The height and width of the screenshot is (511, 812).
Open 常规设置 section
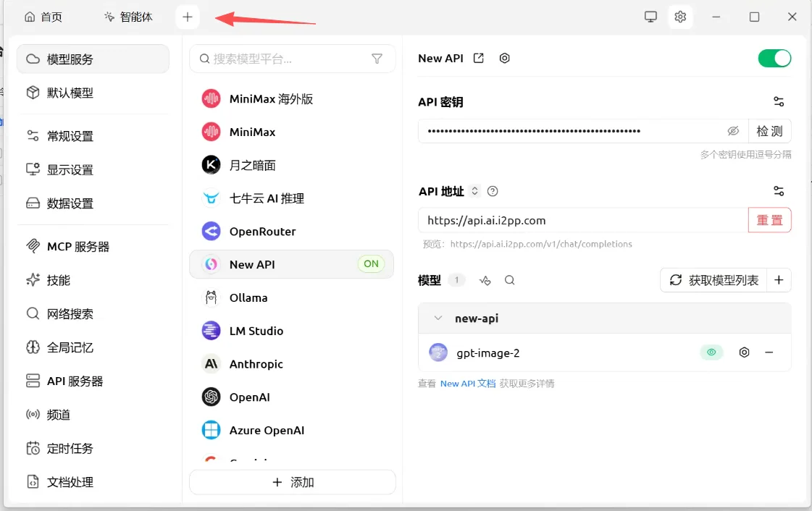(93, 136)
